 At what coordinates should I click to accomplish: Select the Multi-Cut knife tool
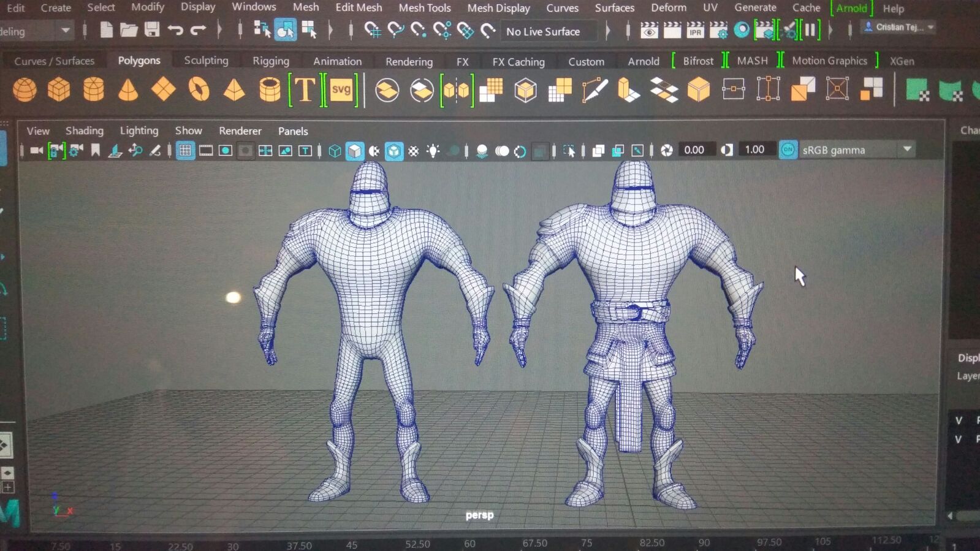click(x=594, y=90)
